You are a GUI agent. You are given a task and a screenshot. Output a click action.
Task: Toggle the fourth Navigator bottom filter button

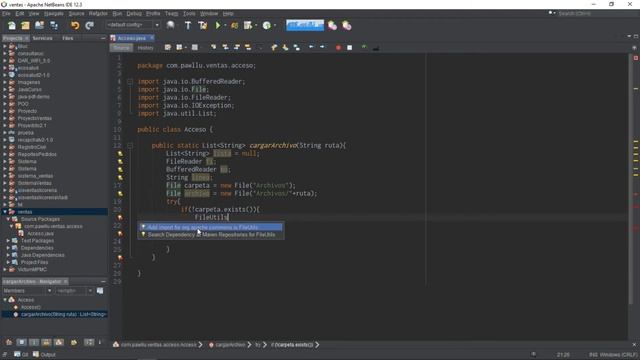coord(46,342)
